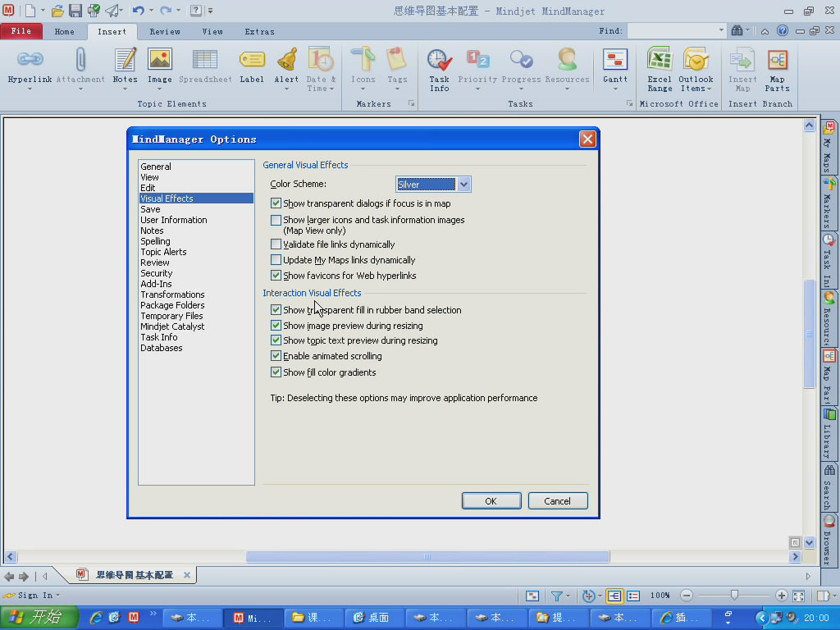Click the Hyperlink icon in ribbon
The width and height of the screenshot is (840, 630).
pyautogui.click(x=30, y=59)
